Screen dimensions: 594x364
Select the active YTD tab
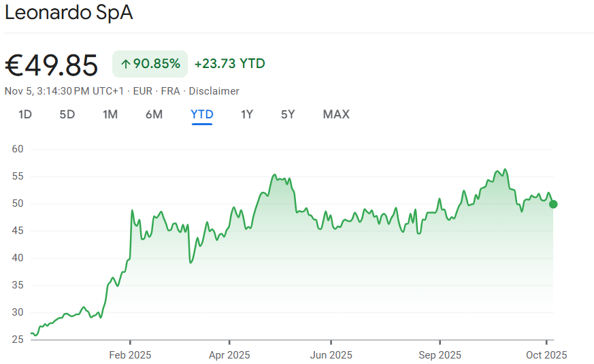(x=202, y=114)
